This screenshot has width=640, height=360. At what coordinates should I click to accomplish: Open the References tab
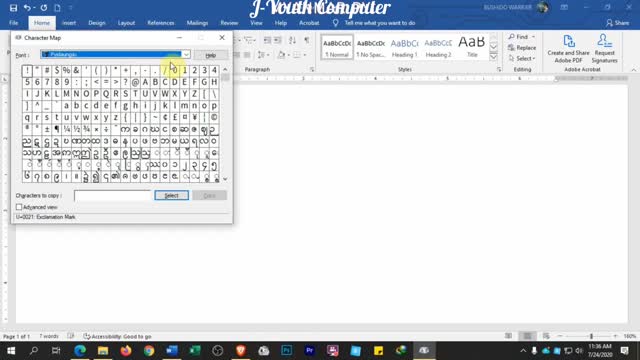(161, 23)
